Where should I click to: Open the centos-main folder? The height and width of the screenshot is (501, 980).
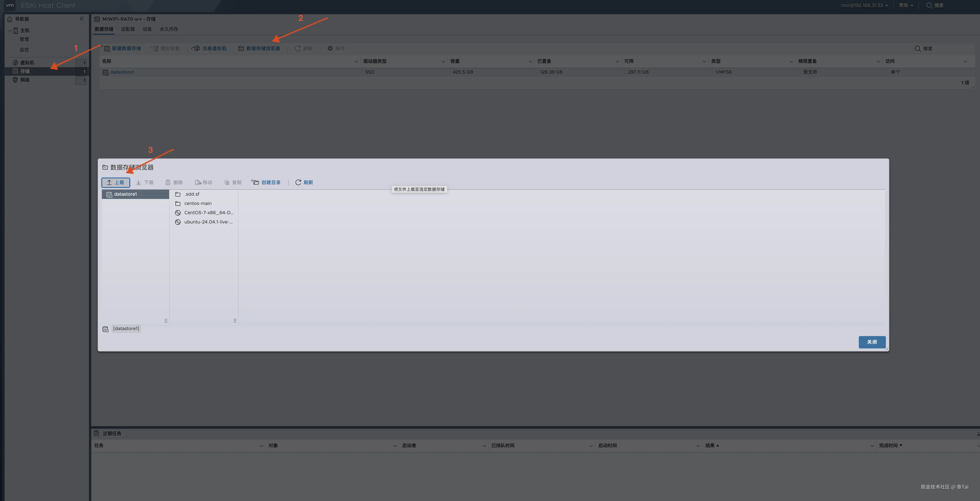197,203
